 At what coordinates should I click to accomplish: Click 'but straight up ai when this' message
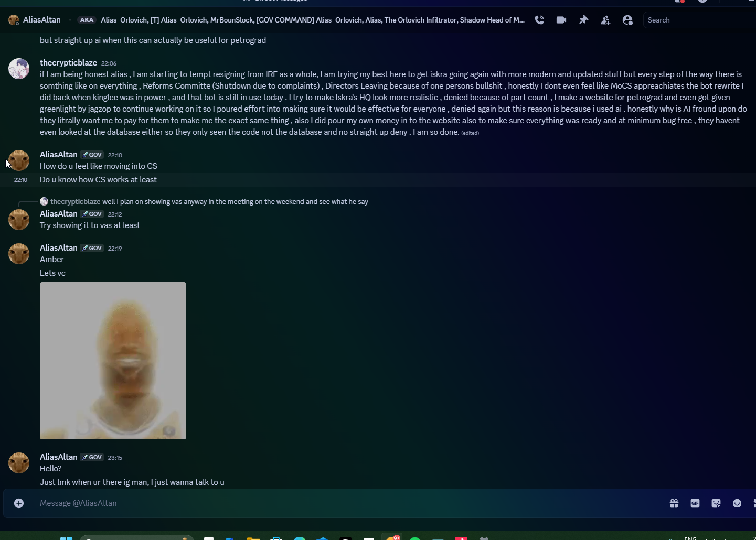[153, 40]
